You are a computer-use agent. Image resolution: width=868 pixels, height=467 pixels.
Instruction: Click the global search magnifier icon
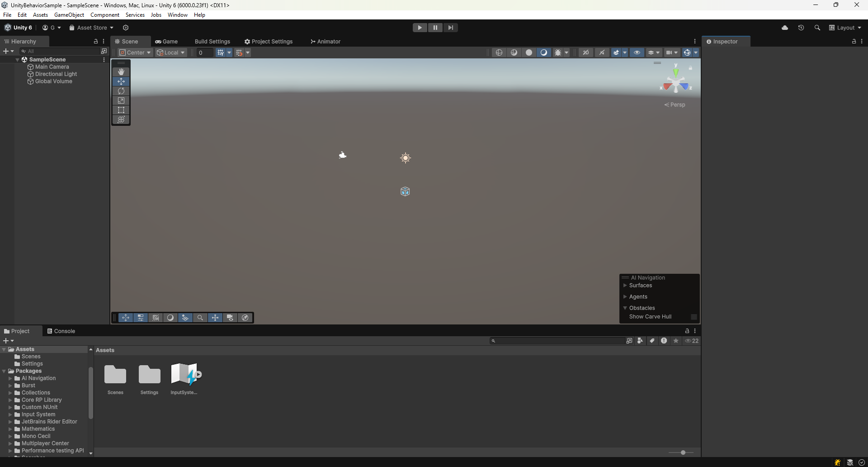point(817,28)
